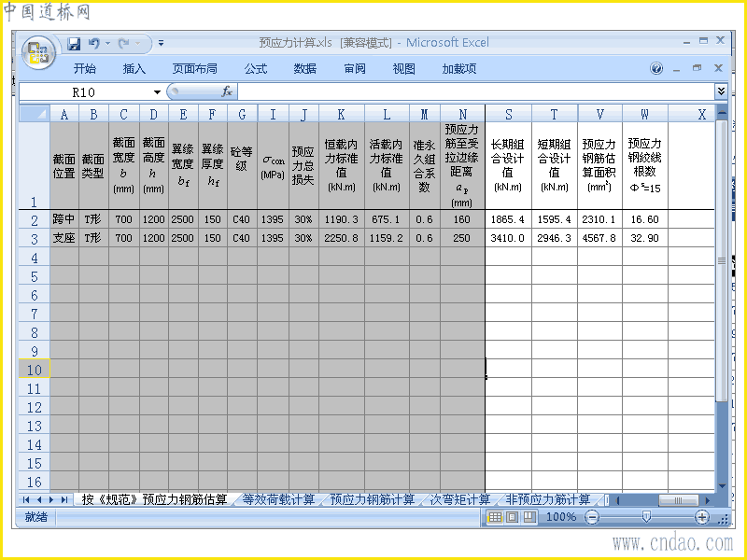Adjust the zoom slider handle
Screen dimensions: 747x560
[x=646, y=517]
